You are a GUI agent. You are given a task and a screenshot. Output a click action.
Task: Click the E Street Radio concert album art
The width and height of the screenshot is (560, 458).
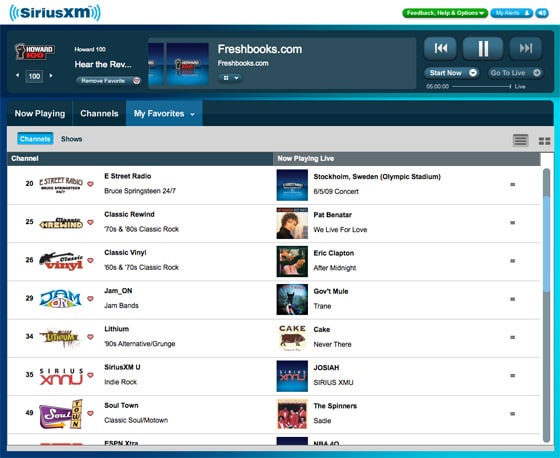[292, 185]
